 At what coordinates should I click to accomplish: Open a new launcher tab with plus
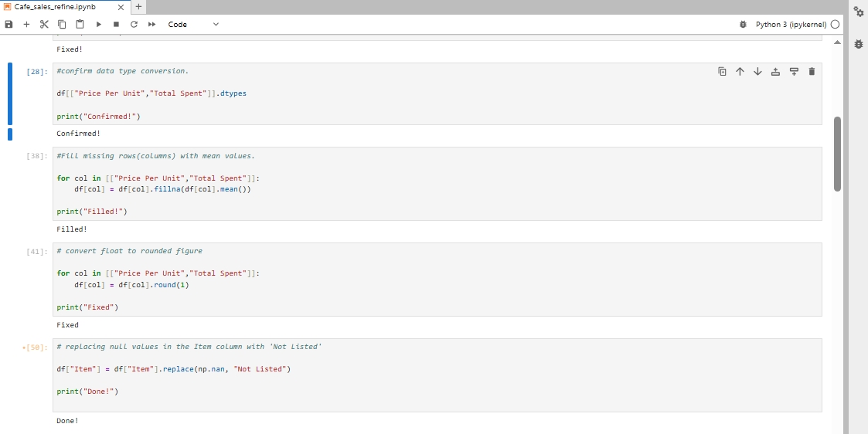138,7
